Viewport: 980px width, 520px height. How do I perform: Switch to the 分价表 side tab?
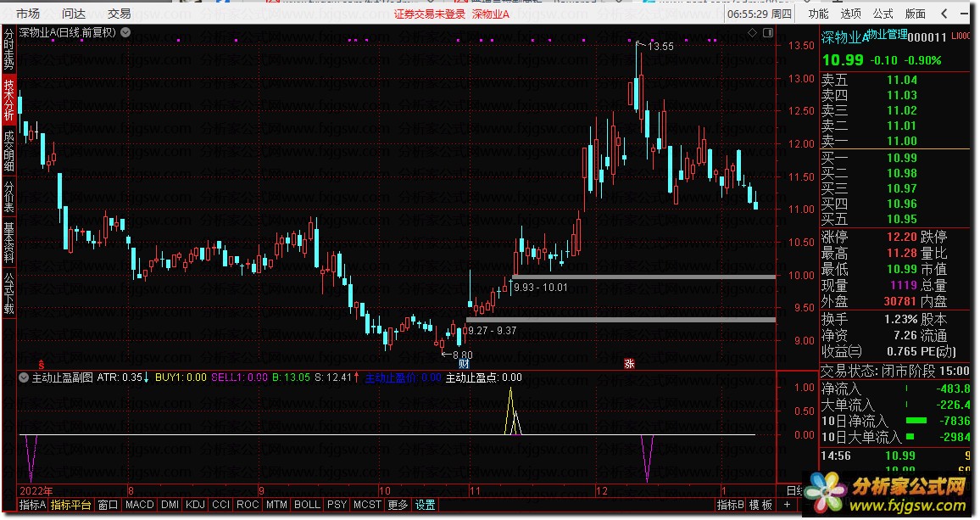8,197
